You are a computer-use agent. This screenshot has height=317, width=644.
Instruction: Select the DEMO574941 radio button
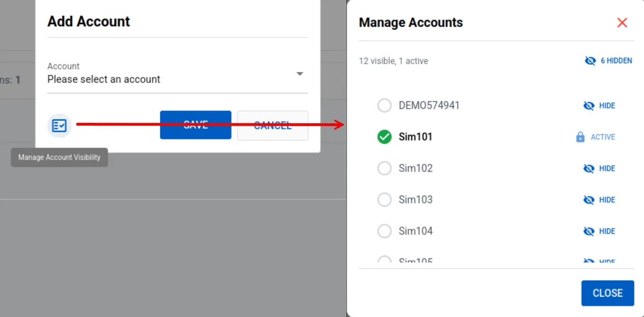pyautogui.click(x=384, y=106)
